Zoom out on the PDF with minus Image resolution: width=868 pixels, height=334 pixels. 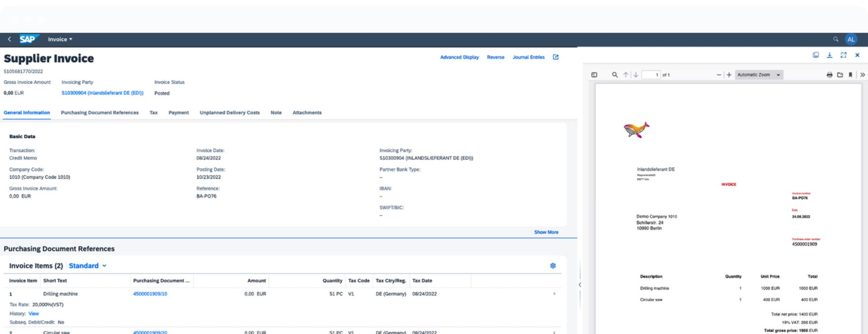pyautogui.click(x=719, y=75)
